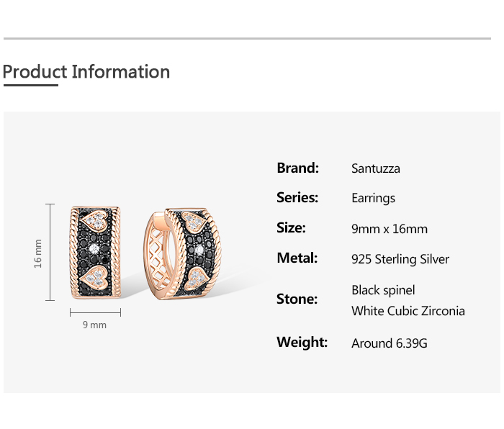Click the Product Information heading
Screen dimensions: 504x429
tap(86, 72)
